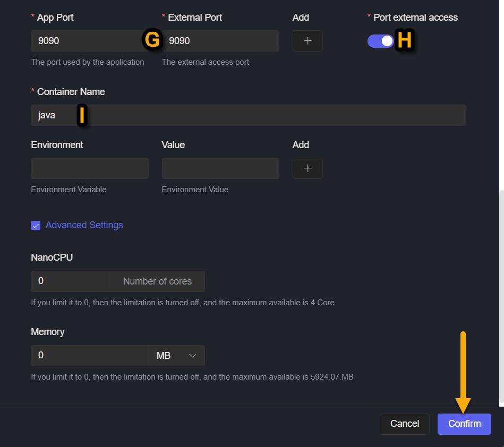The image size is (504, 447).
Task: Click the Environment Variable input field
Action: pos(89,168)
